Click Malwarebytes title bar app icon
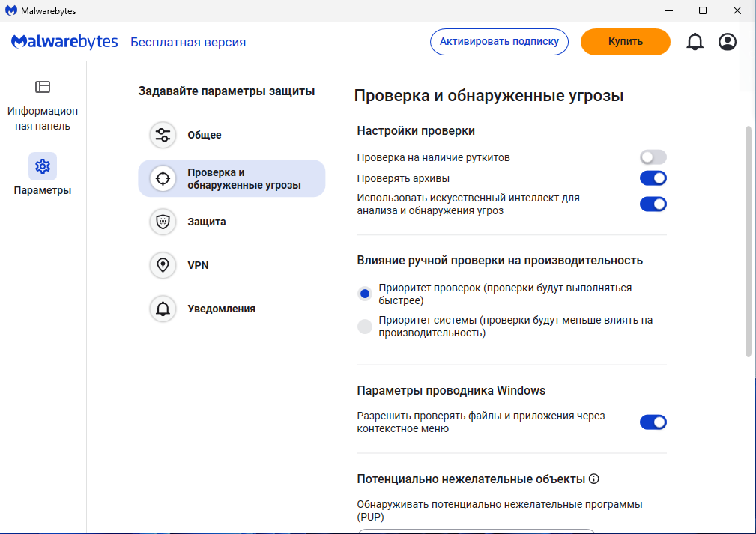This screenshot has width=756, height=534. 10,10
